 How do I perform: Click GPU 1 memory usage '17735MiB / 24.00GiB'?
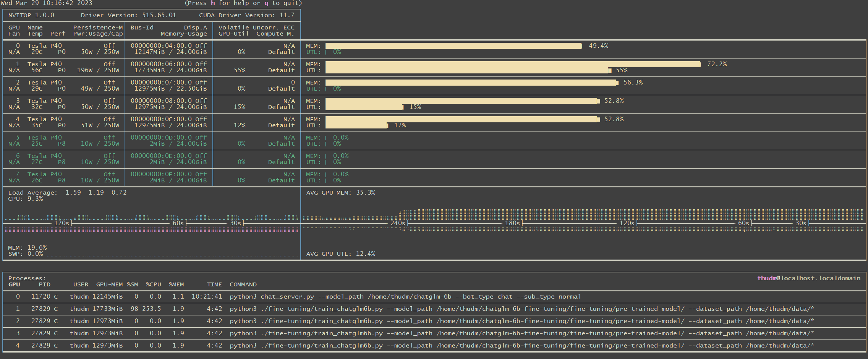click(x=170, y=70)
